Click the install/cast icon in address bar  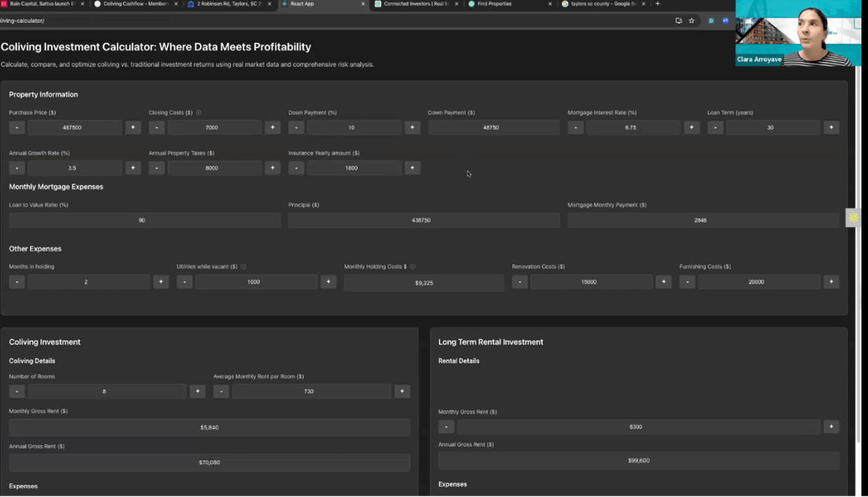pos(678,21)
